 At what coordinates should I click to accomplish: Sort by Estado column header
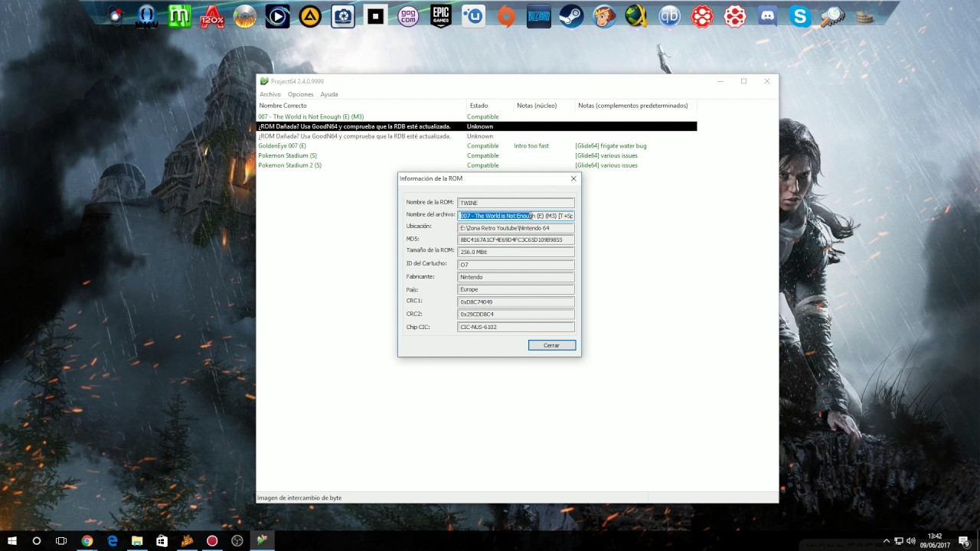(490, 106)
